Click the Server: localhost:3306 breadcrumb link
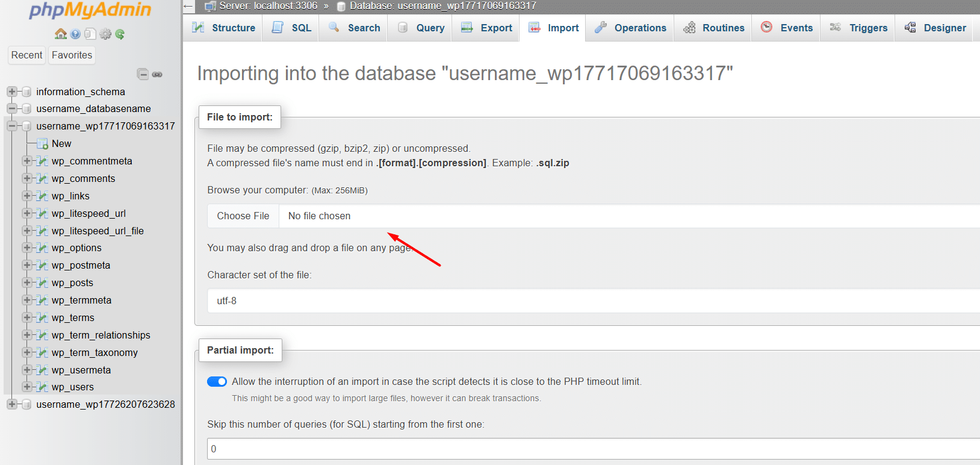980x465 pixels. 268,6
